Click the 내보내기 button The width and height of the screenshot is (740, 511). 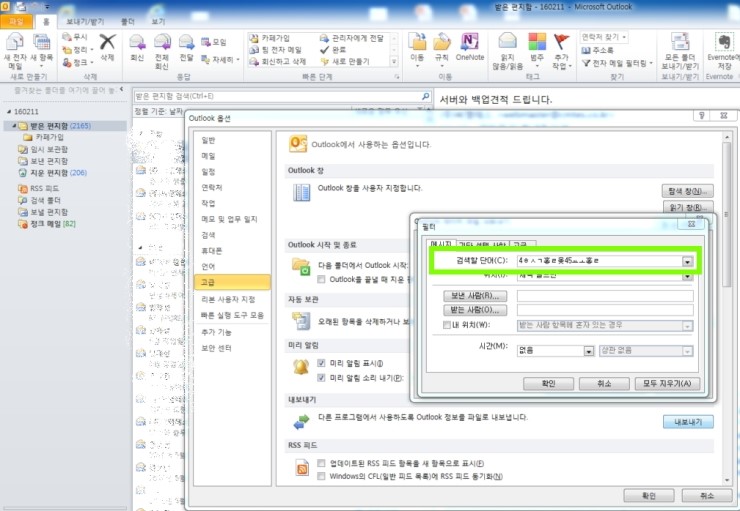coord(688,422)
